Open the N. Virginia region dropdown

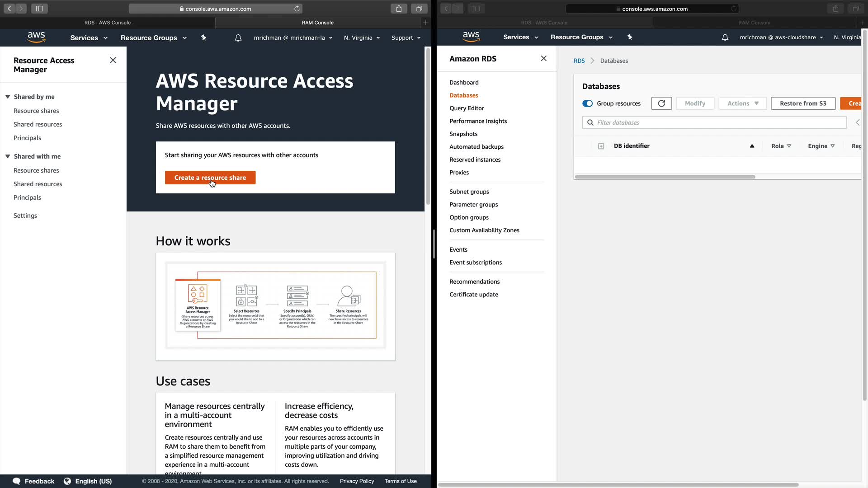point(362,38)
